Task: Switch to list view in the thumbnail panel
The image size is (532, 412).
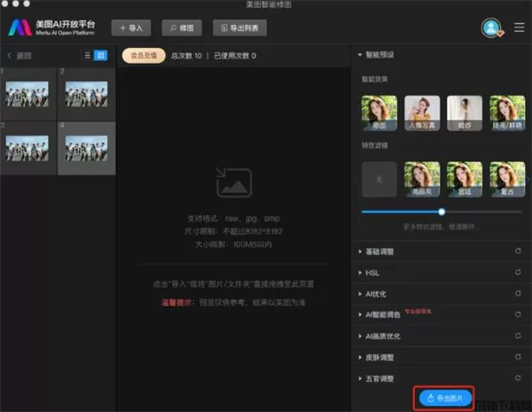Action: 87,56
